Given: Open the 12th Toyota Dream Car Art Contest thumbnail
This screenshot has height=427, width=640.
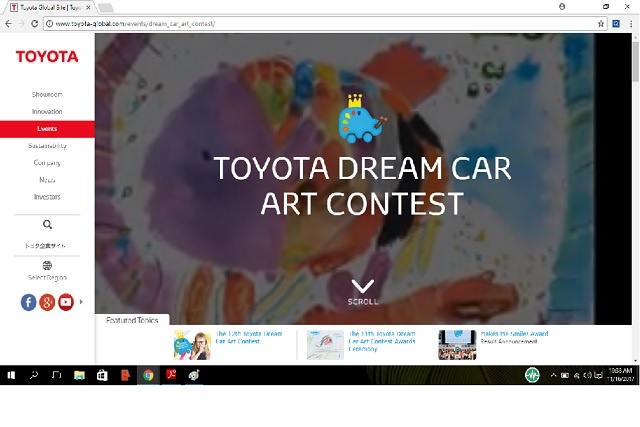Looking at the screenshot, I should coord(192,345).
